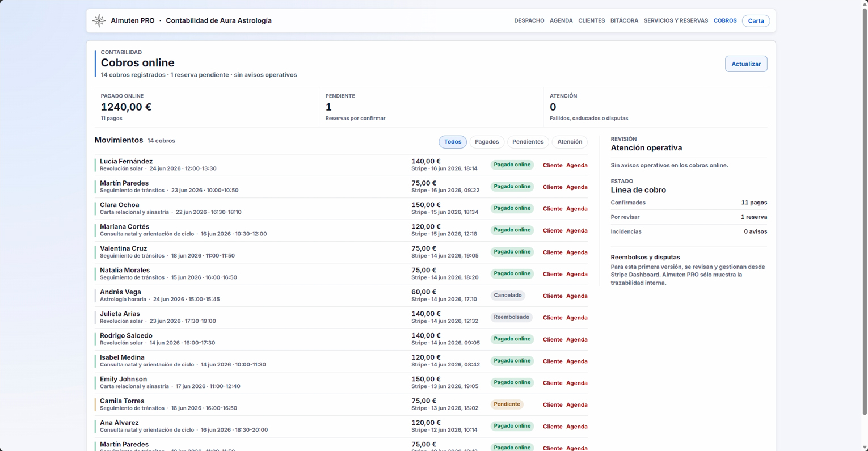This screenshot has width=868, height=451.
Task: Select the Todos filter tab
Action: pos(453,142)
